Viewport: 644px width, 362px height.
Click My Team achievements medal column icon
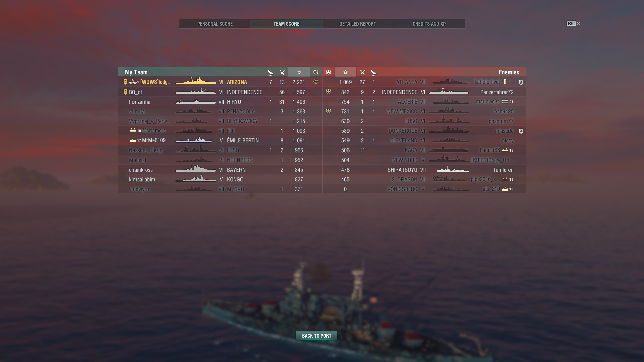click(x=316, y=72)
